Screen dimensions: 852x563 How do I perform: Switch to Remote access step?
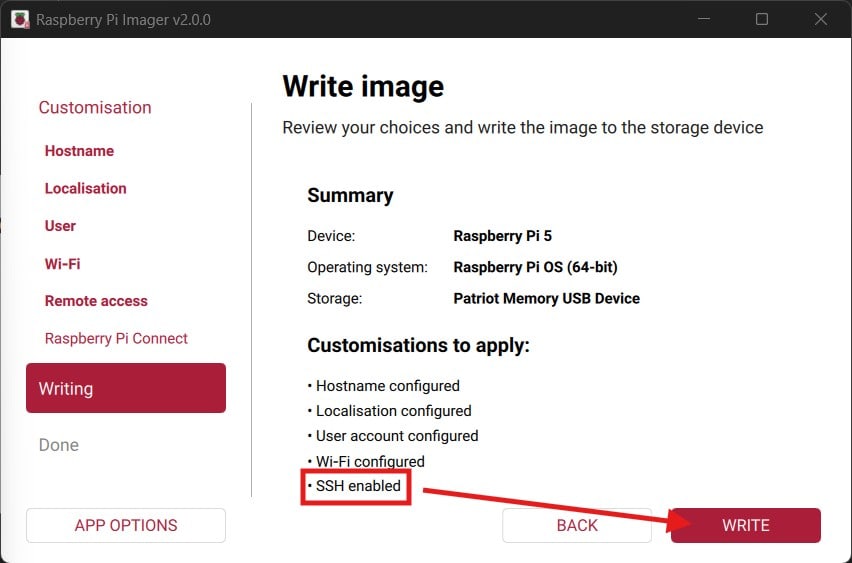click(x=96, y=301)
